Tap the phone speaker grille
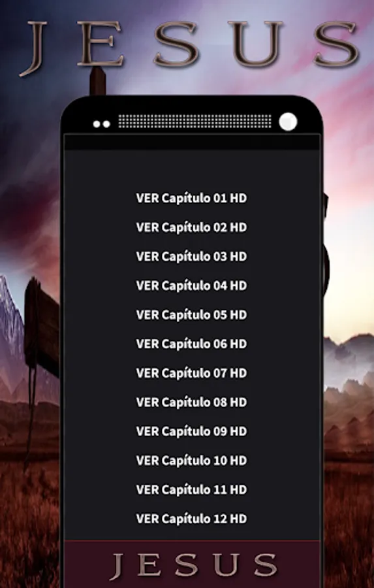The image size is (374, 588). [195, 122]
